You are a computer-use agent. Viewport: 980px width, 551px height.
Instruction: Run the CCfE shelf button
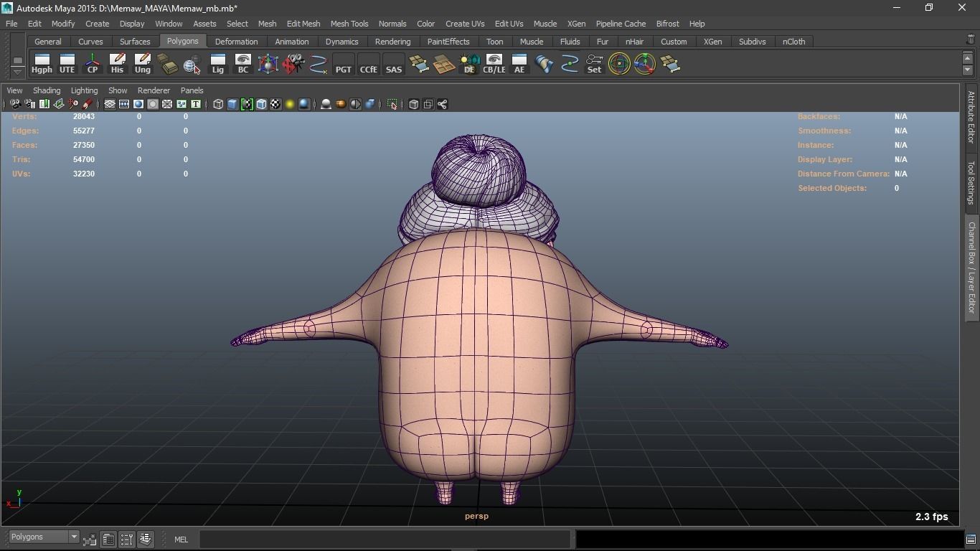click(x=368, y=64)
